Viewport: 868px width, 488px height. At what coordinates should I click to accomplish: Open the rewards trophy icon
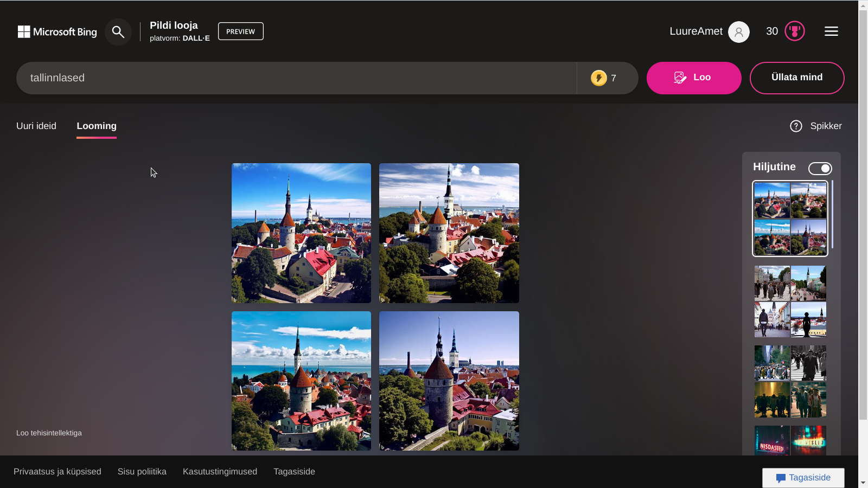pos(795,31)
